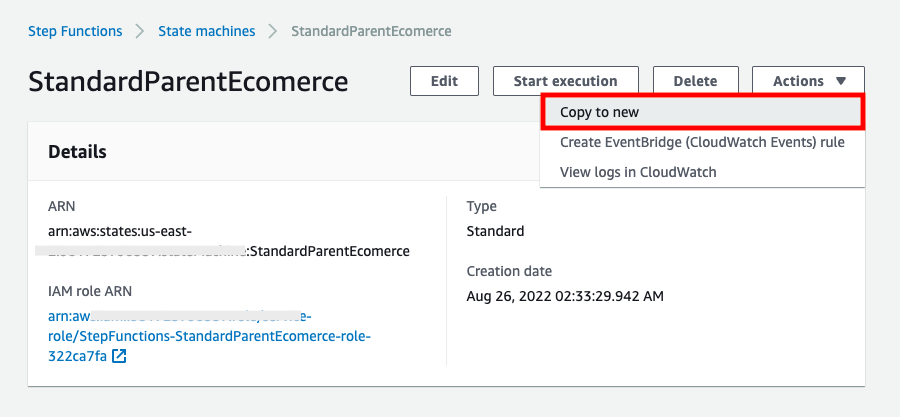Screen dimensions: 900x417
Task: Click the Creation date label
Action: pyautogui.click(x=509, y=271)
